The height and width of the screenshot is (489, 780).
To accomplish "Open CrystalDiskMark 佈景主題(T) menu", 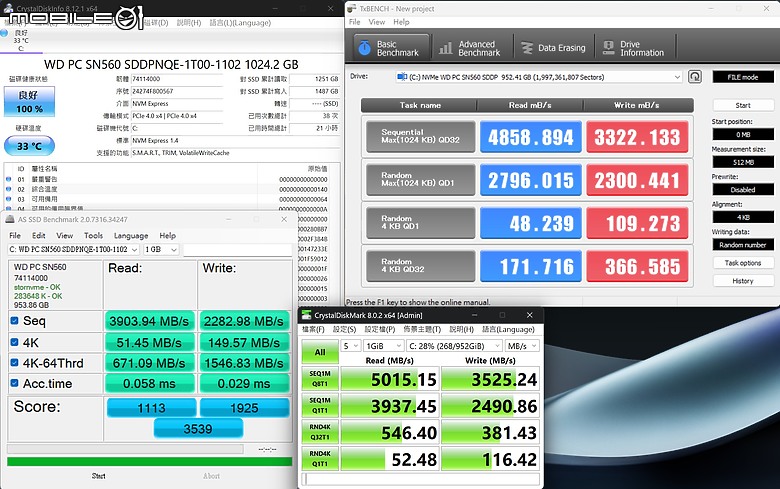I will [x=422, y=329].
